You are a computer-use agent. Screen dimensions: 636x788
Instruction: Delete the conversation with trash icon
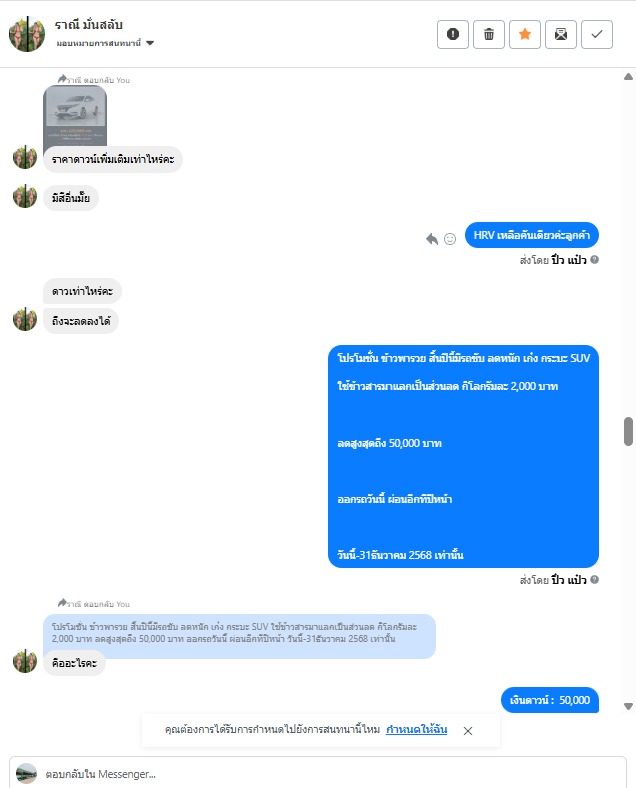click(x=489, y=34)
